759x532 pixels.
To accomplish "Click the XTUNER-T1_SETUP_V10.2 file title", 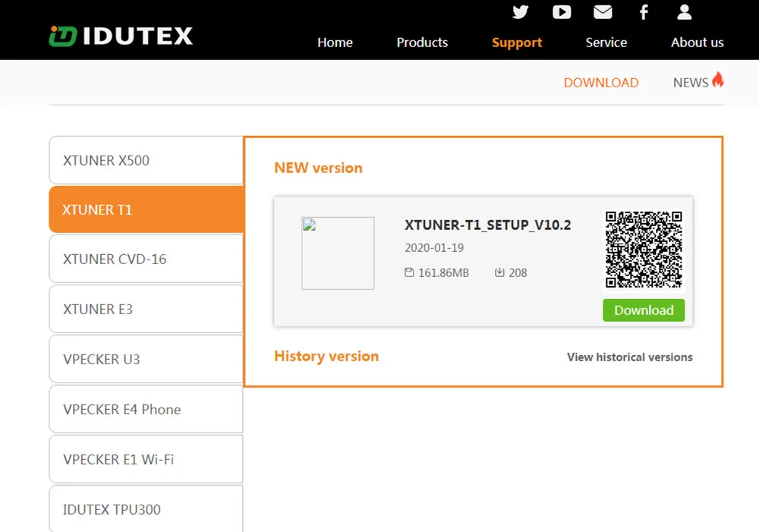I will 488,225.
